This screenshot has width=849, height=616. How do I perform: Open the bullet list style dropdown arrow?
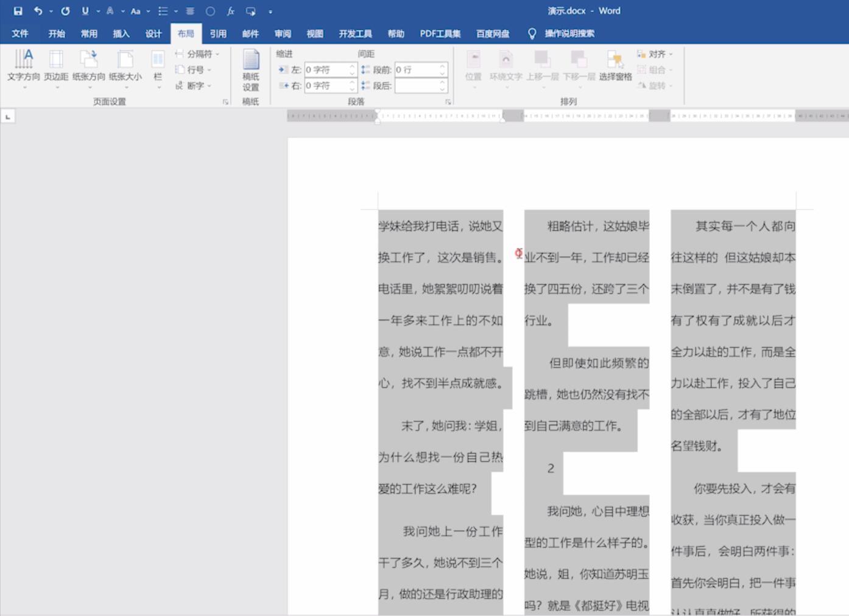tap(176, 12)
